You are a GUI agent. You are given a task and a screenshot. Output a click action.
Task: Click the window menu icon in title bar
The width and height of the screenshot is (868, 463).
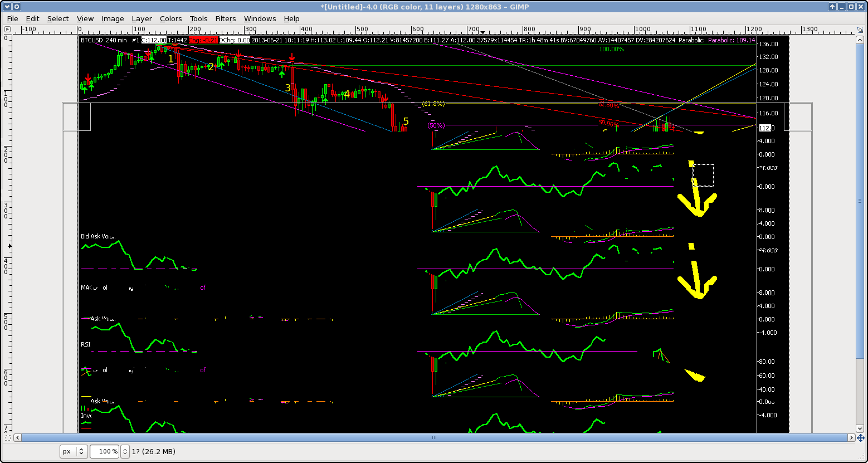[6, 7]
